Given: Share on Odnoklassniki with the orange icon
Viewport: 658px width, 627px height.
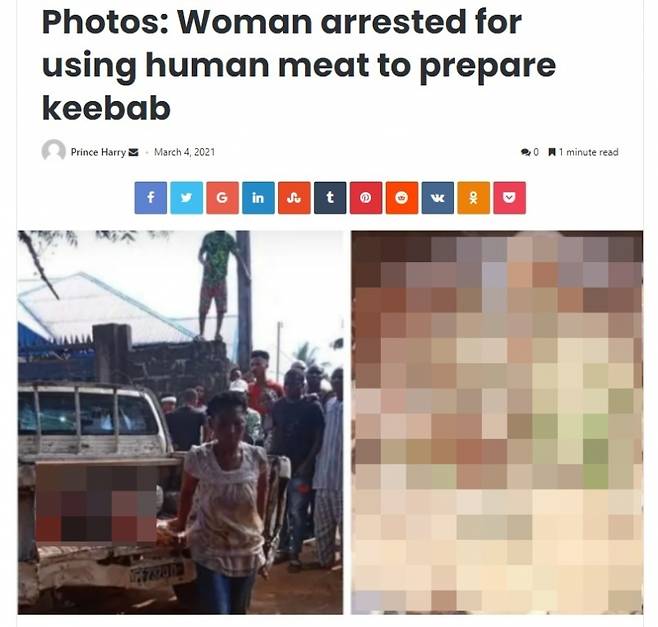Looking at the screenshot, I should pos(474,198).
